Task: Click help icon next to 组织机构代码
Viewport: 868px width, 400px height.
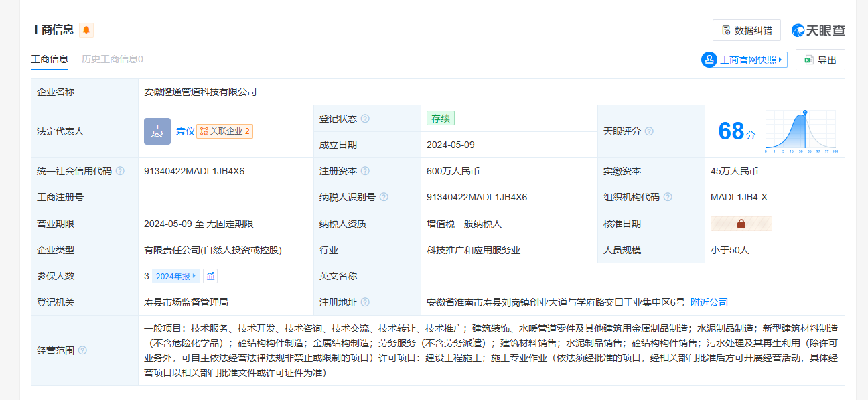Action: (668, 197)
